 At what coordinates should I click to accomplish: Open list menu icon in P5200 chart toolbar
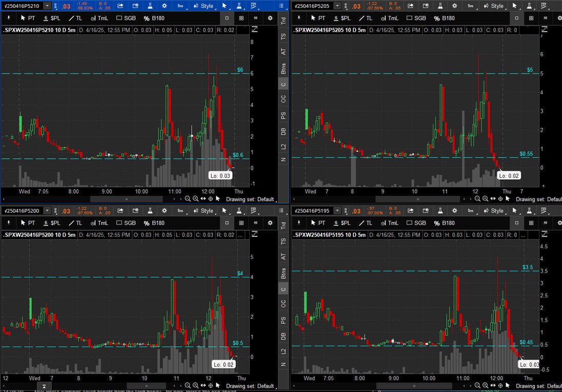[x=282, y=211]
